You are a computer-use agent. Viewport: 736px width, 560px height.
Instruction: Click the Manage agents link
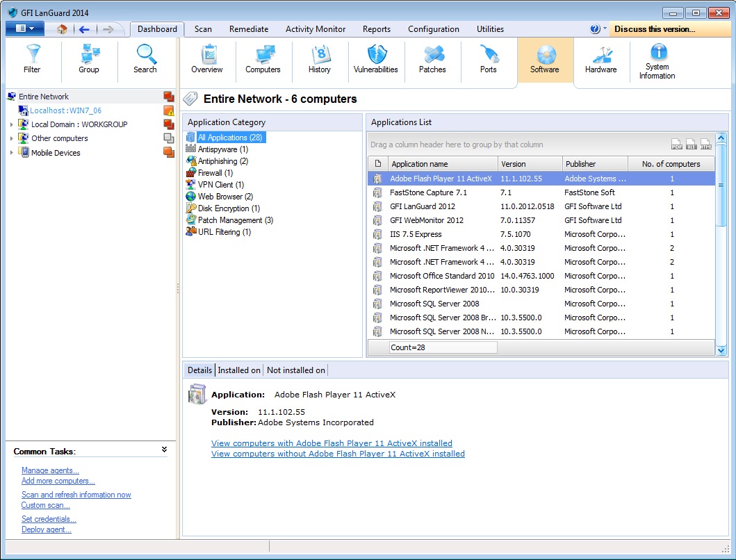pyautogui.click(x=50, y=470)
